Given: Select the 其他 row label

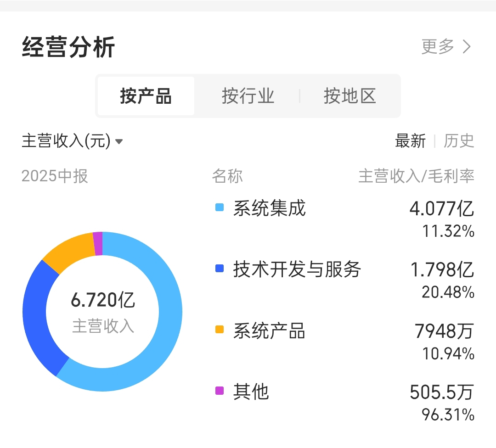Looking at the screenshot, I should [251, 392].
